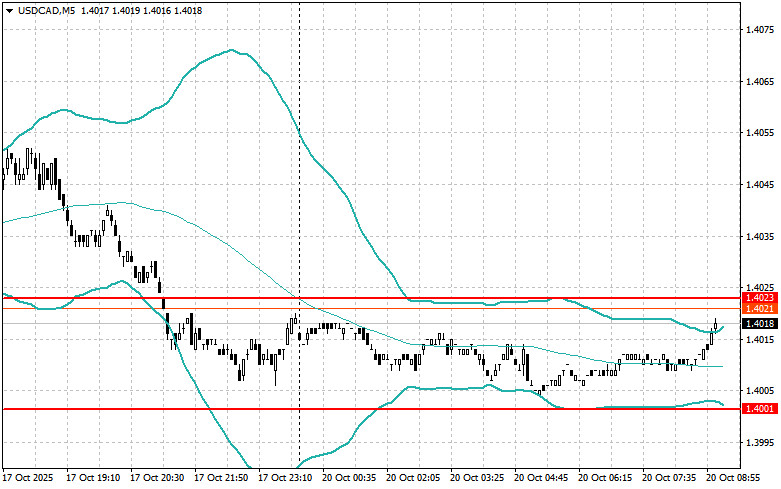The height and width of the screenshot is (489, 781).
Task: Click the 17 Oct 19:10 time axis label
Action: click(93, 478)
